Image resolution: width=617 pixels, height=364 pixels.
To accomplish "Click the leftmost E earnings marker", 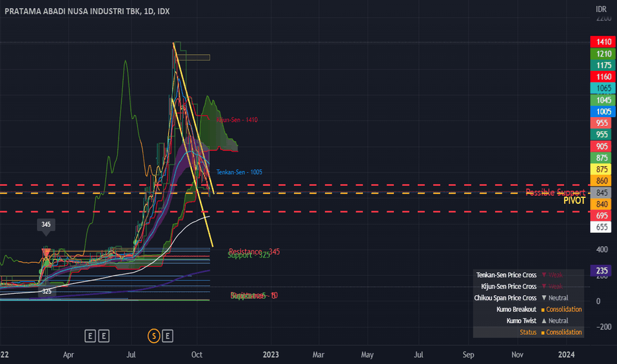I will [90, 336].
